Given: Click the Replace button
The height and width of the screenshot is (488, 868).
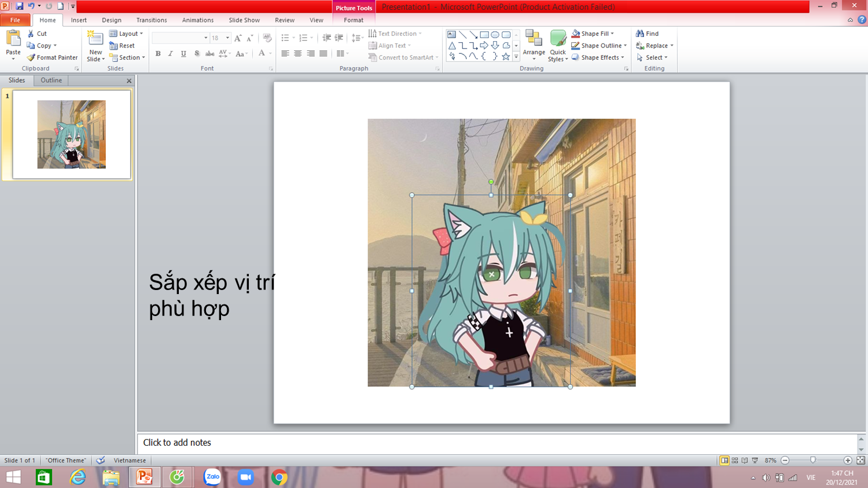Looking at the screenshot, I should [654, 46].
